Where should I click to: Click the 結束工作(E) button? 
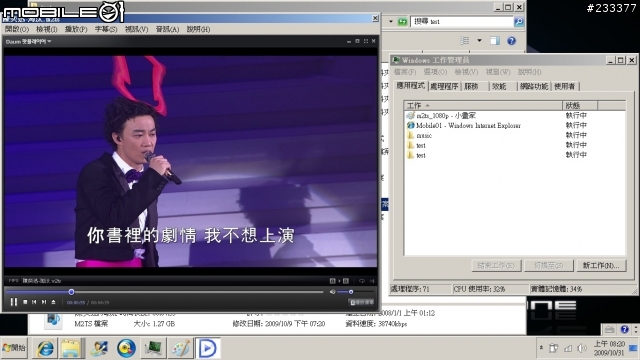pyautogui.click(x=496, y=266)
